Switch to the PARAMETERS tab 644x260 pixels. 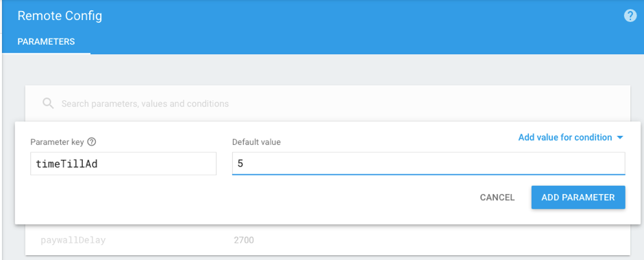[46, 42]
